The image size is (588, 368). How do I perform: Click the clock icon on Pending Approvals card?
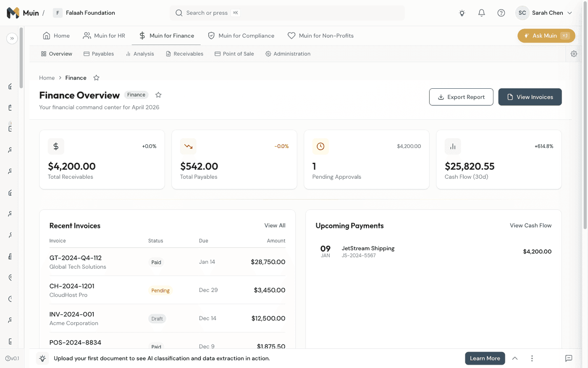click(320, 146)
